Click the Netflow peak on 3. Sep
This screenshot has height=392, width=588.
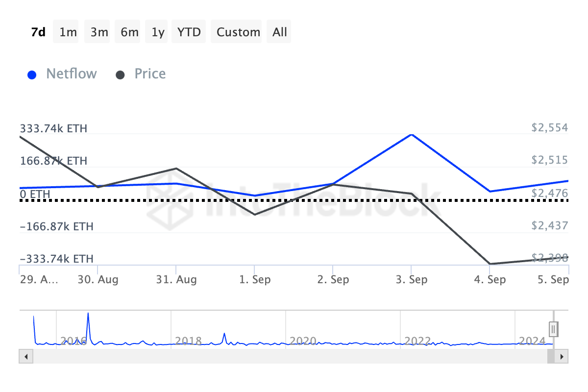(x=412, y=134)
